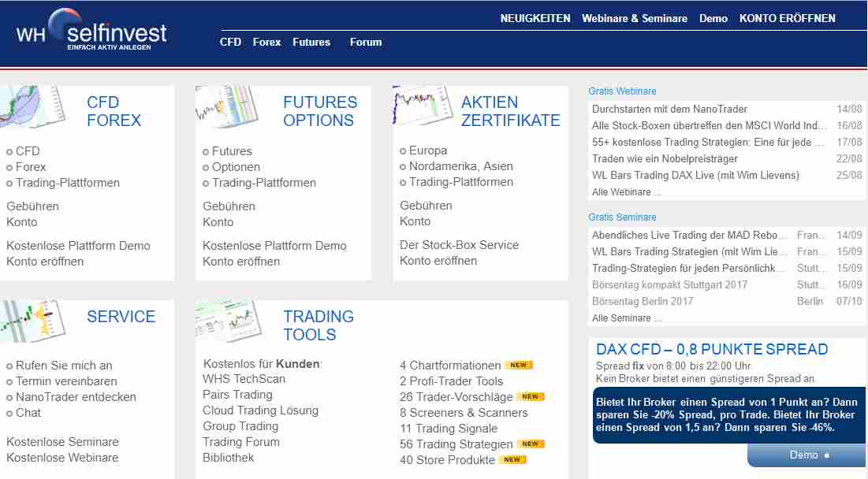Screen dimensions: 868x479
Task: Click the Forex bullet link under CFD
Action: pos(31,167)
